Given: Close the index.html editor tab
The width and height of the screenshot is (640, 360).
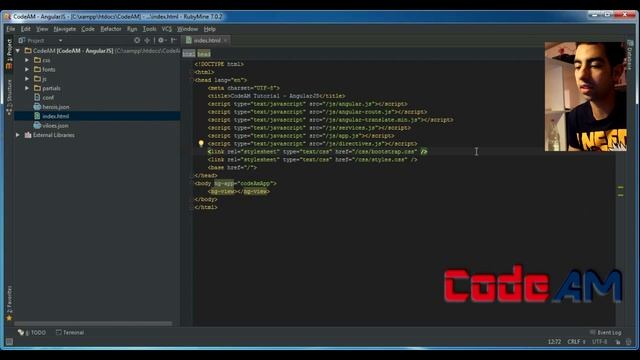Looking at the screenshot, I should pos(225,40).
